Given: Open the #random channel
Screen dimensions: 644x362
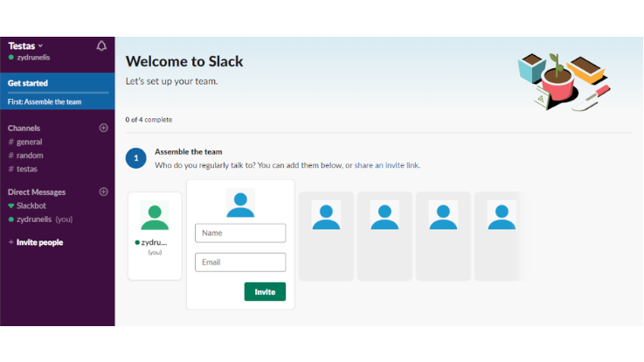Looking at the screenshot, I should tap(30, 155).
